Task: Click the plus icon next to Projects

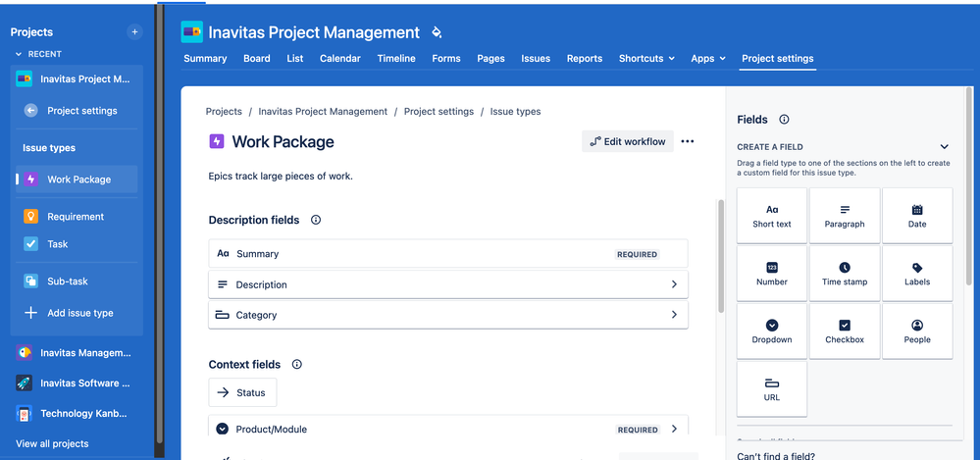Action: click(134, 31)
